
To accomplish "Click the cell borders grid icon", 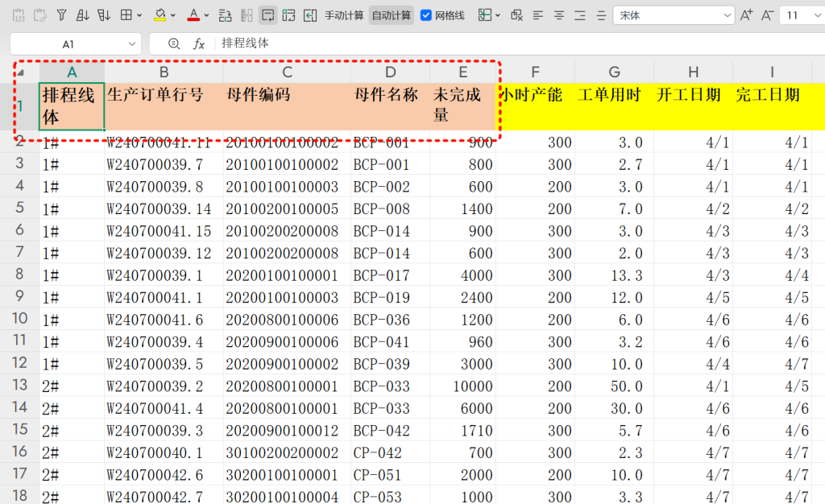I will pyautogui.click(x=126, y=15).
